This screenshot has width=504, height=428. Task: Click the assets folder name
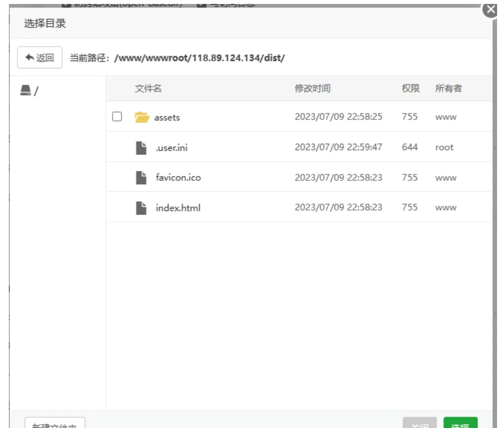coord(167,117)
